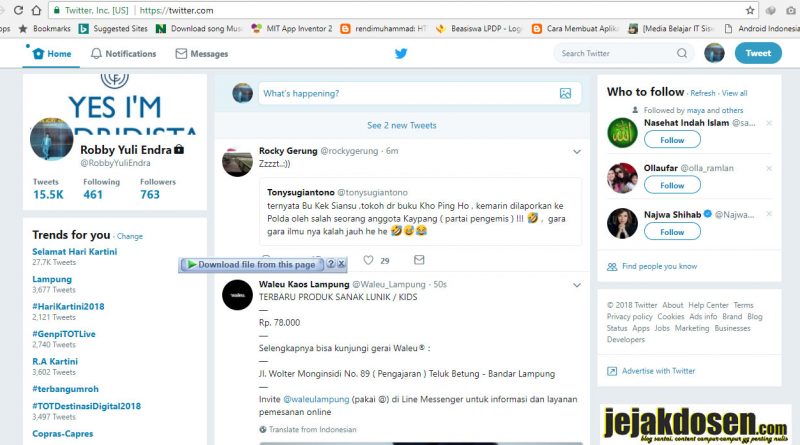
Task: Change the Trends for you settings
Action: [130, 236]
